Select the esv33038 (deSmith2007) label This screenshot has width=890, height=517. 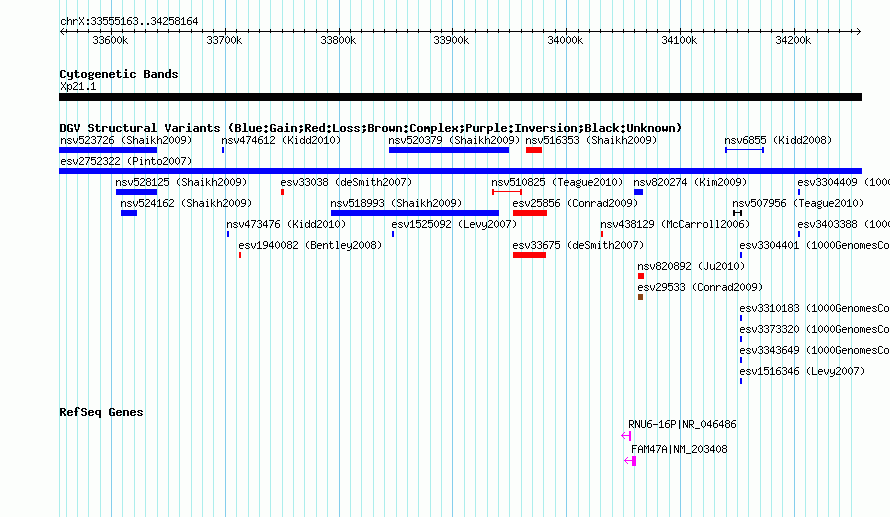(x=346, y=182)
